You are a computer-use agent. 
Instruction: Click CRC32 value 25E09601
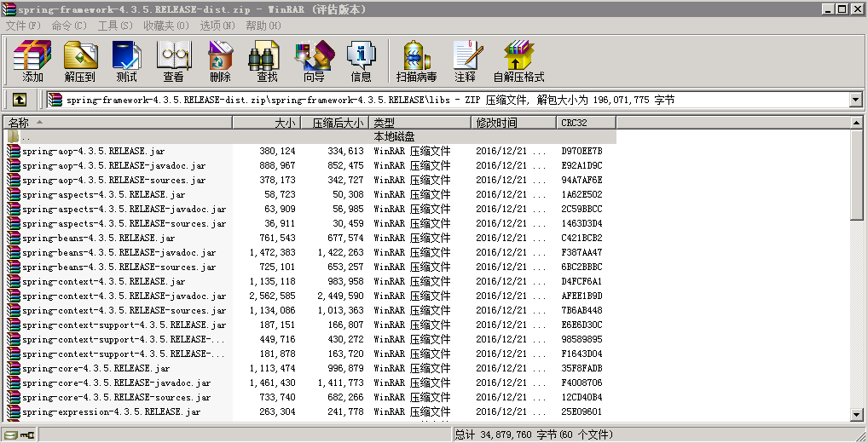[x=582, y=411]
